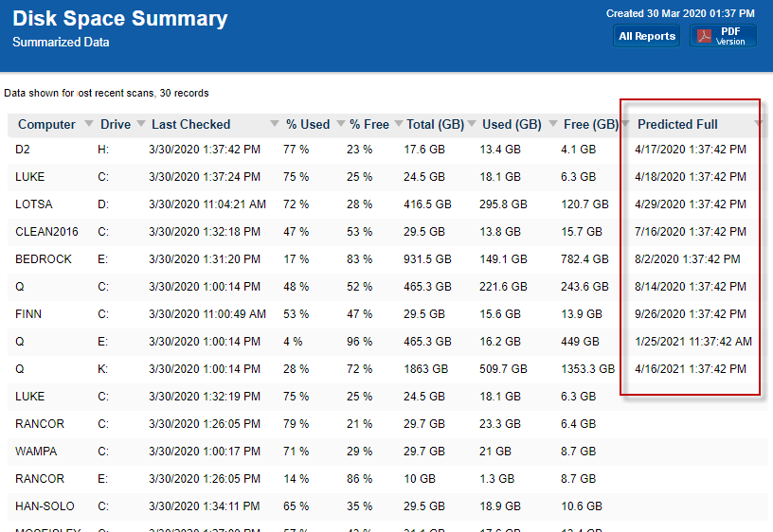Open the % Used column arrow
This screenshot has height=532, width=773.
(339, 124)
